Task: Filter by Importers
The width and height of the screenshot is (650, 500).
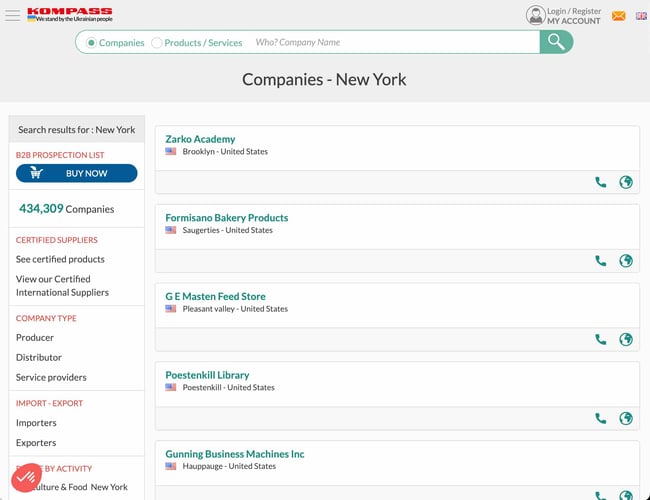Action: 36,423
